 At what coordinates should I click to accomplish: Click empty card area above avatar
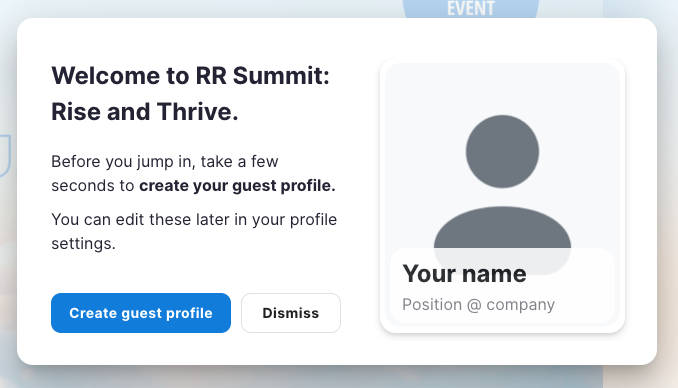pyautogui.click(x=502, y=89)
